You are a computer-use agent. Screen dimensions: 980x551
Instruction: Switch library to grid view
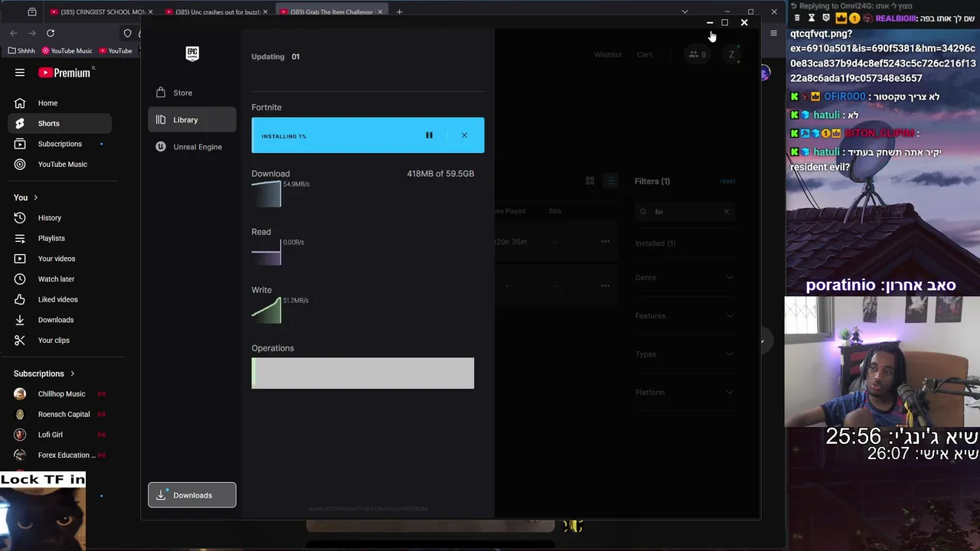[590, 181]
